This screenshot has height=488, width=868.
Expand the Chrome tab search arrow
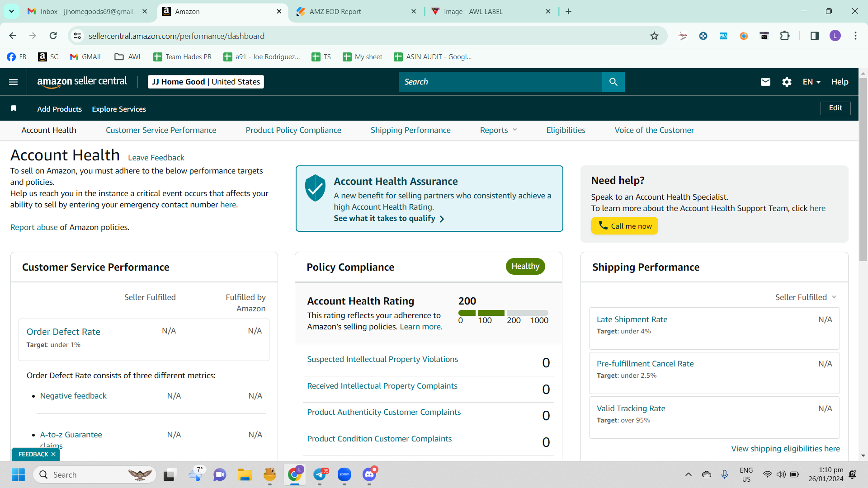(x=11, y=11)
